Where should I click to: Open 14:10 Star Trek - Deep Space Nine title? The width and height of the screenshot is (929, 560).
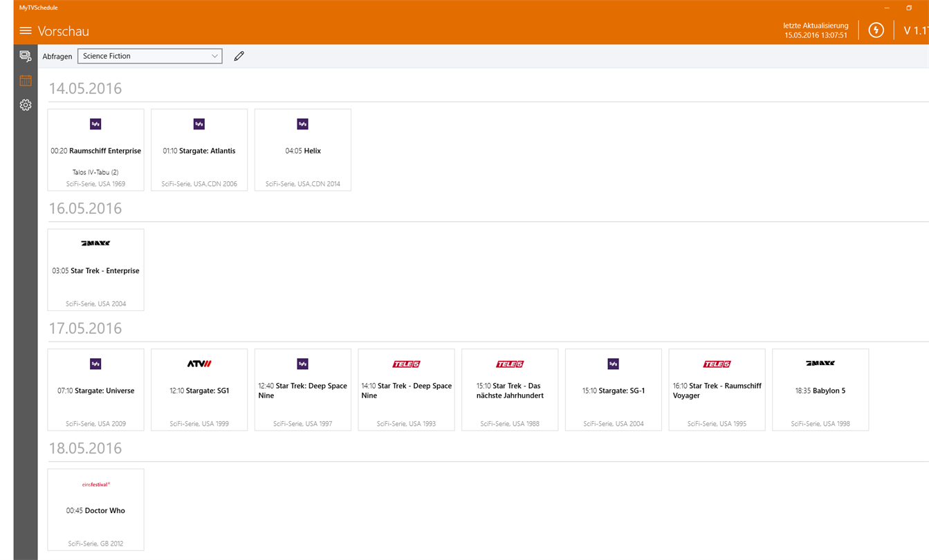pos(406,391)
